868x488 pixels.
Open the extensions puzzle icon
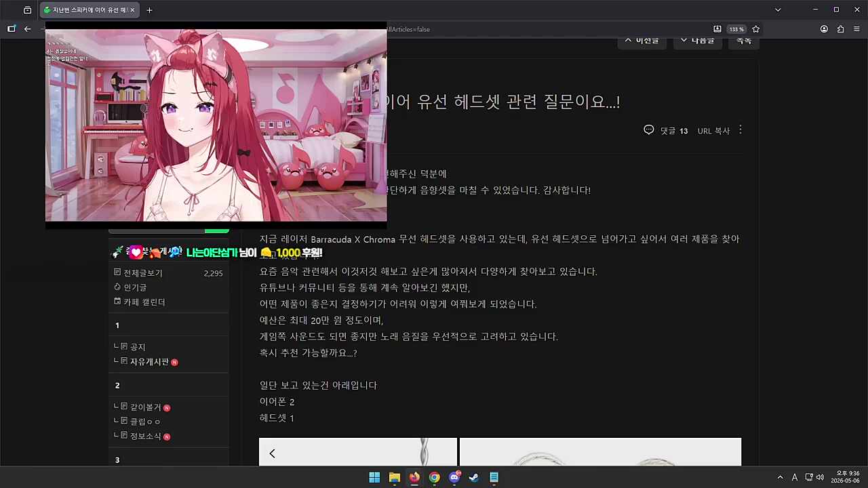pyautogui.click(x=840, y=29)
